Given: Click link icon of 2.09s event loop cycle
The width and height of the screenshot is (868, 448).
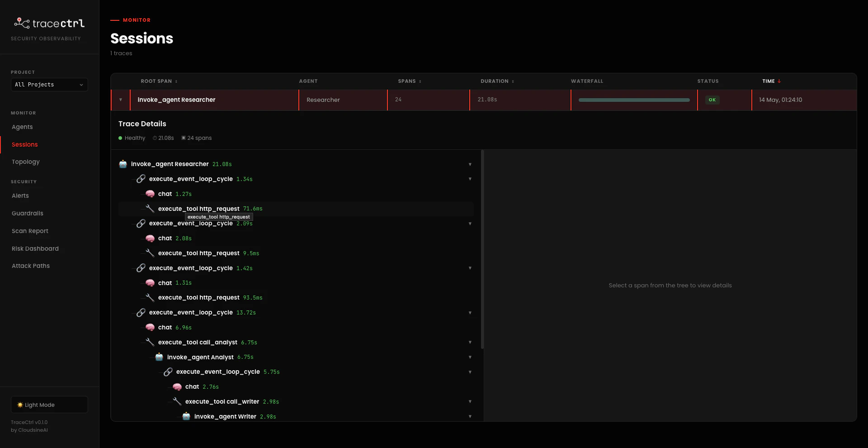Looking at the screenshot, I should tap(141, 224).
